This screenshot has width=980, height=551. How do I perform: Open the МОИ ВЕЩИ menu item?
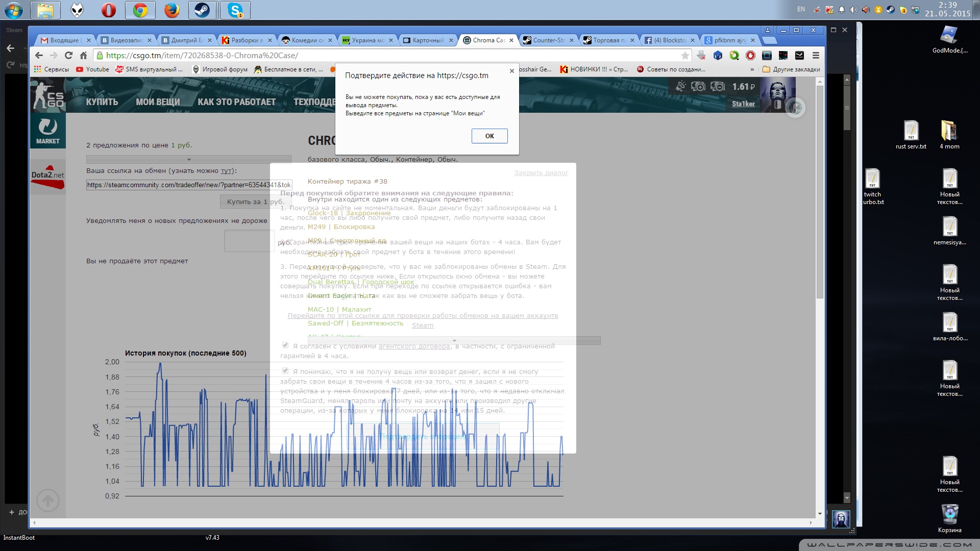(157, 102)
